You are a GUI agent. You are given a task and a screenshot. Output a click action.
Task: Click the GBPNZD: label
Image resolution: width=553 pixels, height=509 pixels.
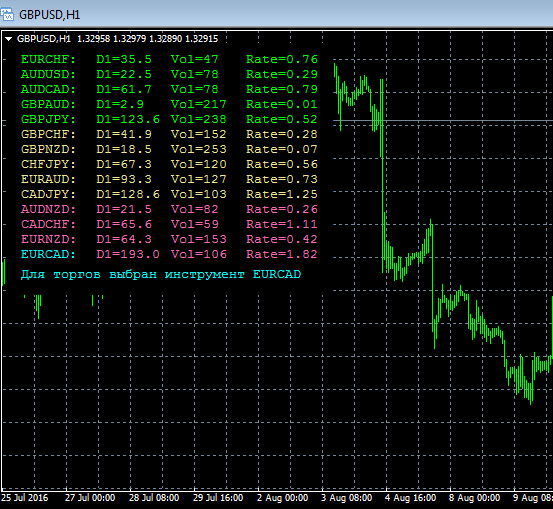pyautogui.click(x=48, y=149)
